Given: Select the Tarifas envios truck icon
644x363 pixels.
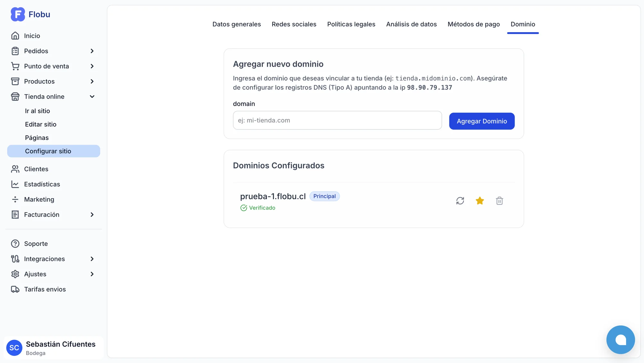Looking at the screenshot, I should [x=15, y=289].
